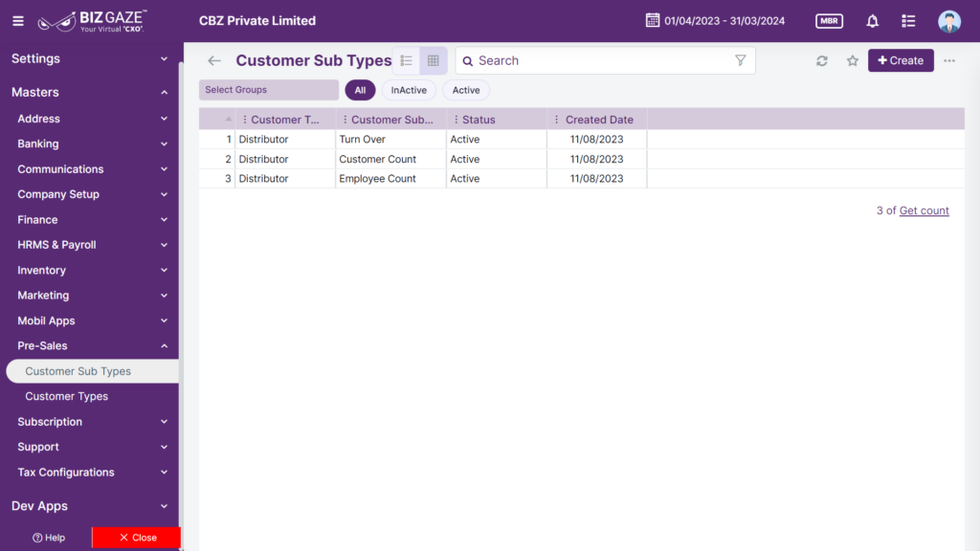Open the filter funnel icon
The height and width of the screenshot is (551, 980).
(x=740, y=60)
